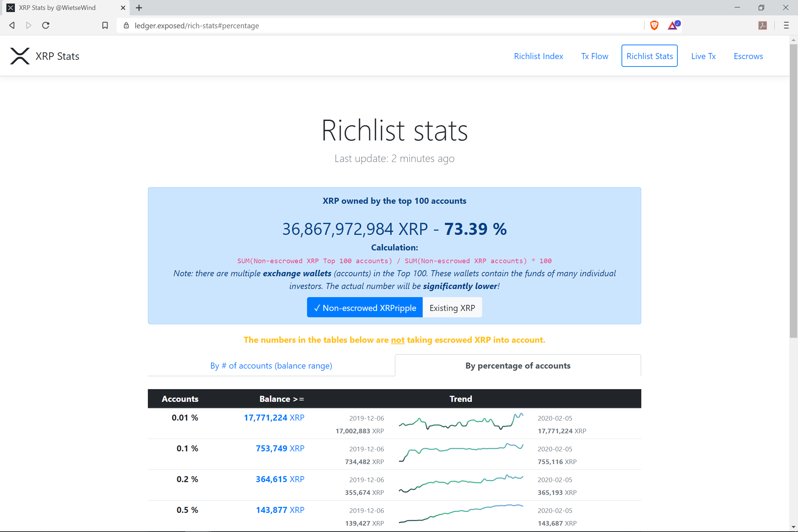
Task: Open the Brave Rewards triangle icon
Action: click(673, 25)
